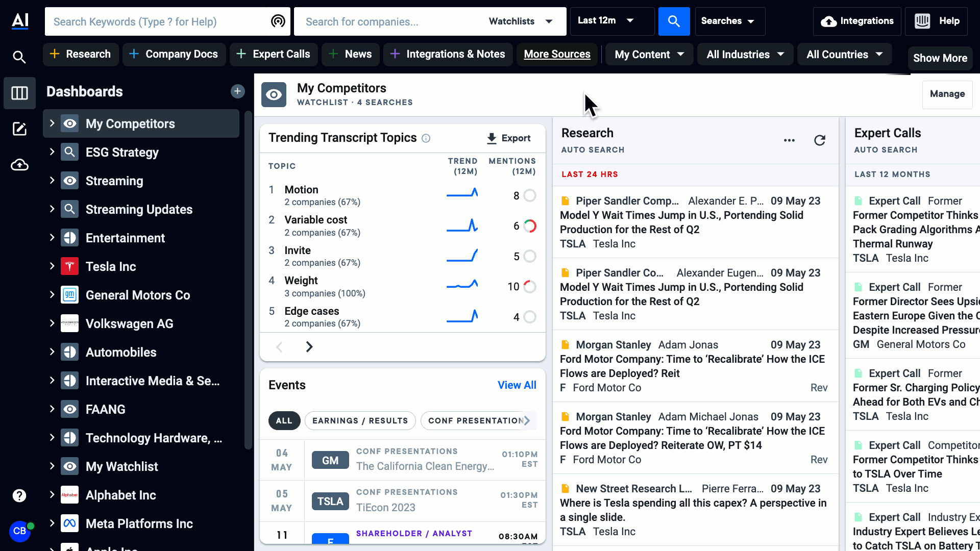The width and height of the screenshot is (980, 551).
Task: Open the All Countries dropdown
Action: 845,54
